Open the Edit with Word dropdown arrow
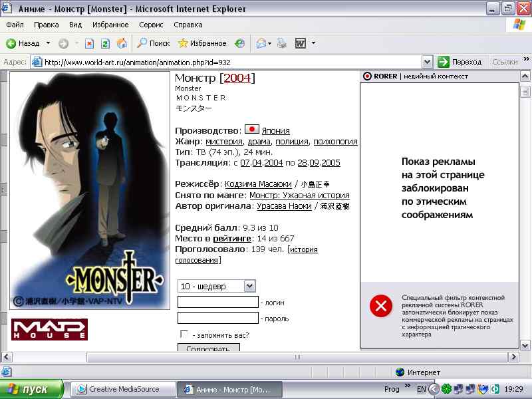This screenshot has height=399, width=532. 313,43
